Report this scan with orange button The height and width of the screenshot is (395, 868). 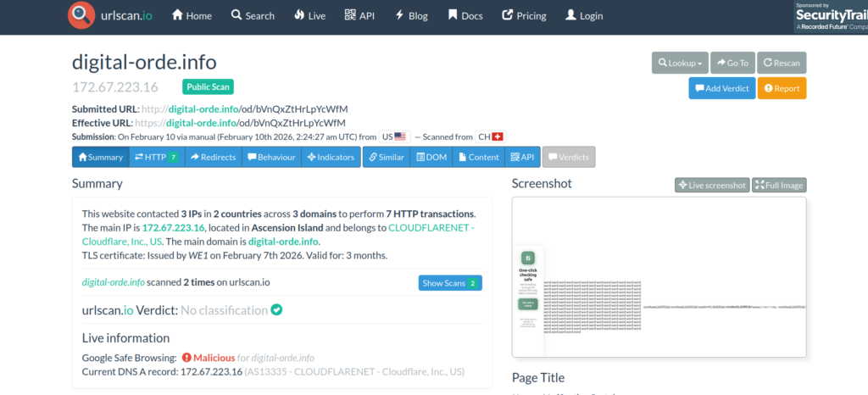782,88
